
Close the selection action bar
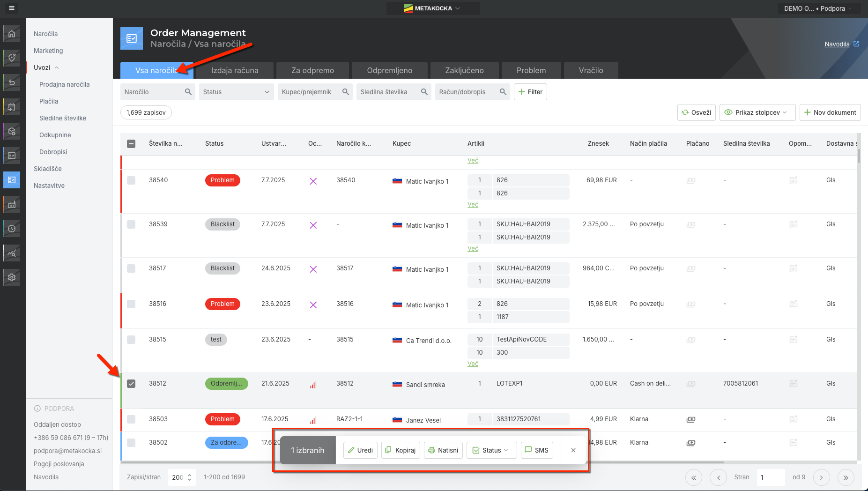(573, 450)
